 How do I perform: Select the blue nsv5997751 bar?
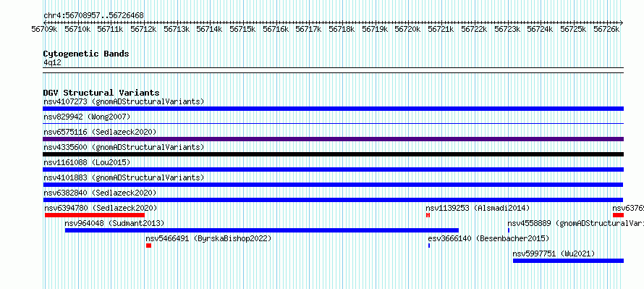click(569, 261)
